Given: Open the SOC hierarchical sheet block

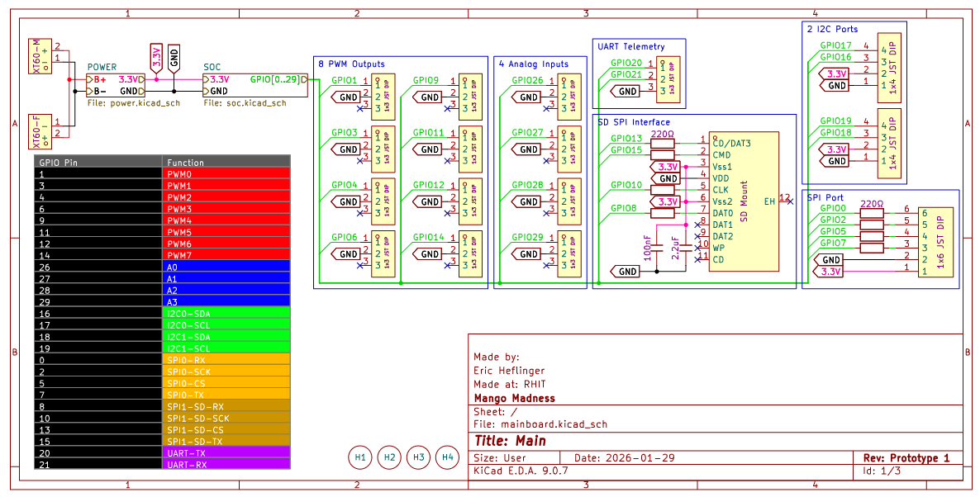Looking at the screenshot, I should [x=255, y=86].
